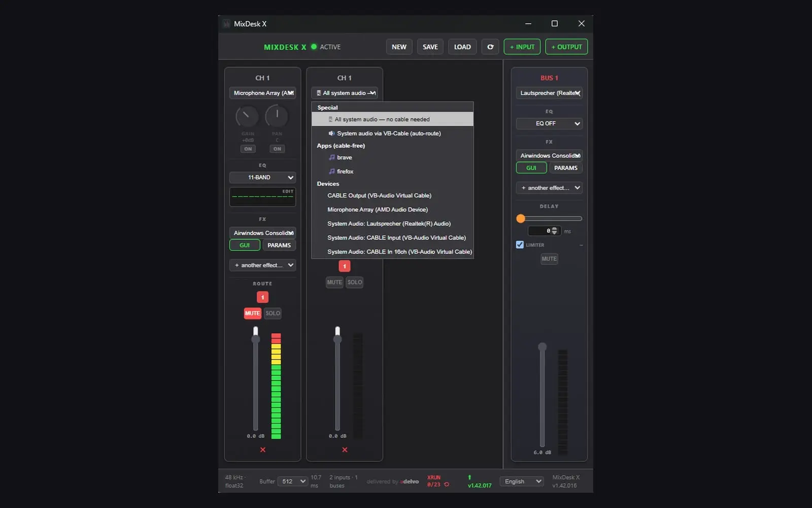Image resolution: width=812 pixels, height=508 pixels.
Task: Add a channel with + INPUT
Action: [522, 47]
